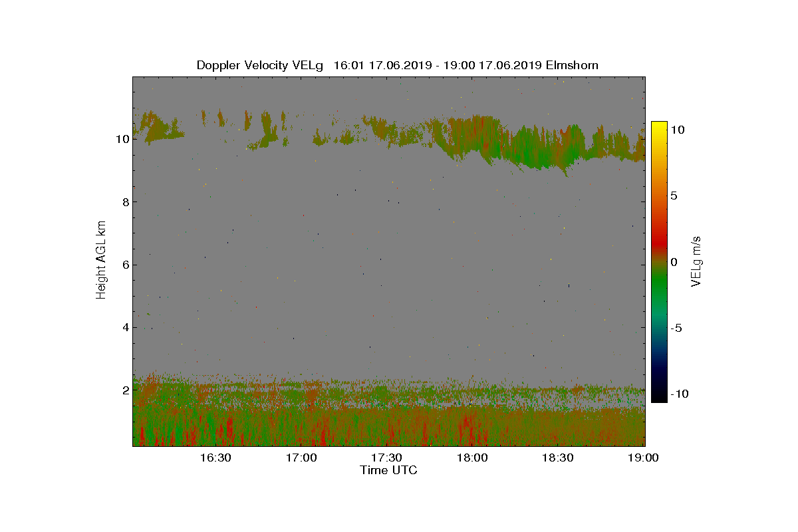Click the plot title 'Doppler Velocity VELg'

click(259, 65)
